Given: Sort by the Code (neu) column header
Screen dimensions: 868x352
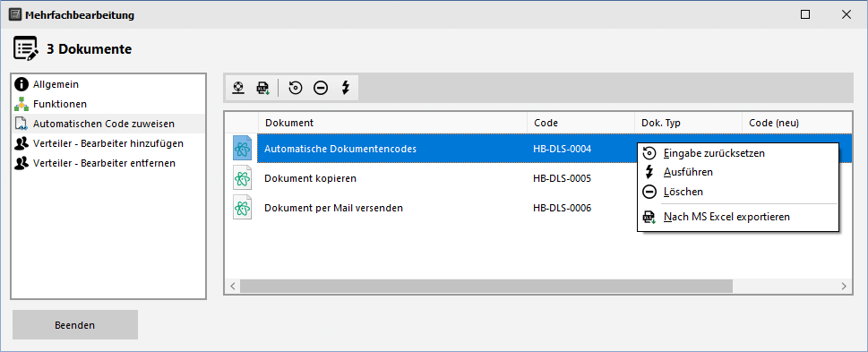Looking at the screenshot, I should [x=796, y=123].
